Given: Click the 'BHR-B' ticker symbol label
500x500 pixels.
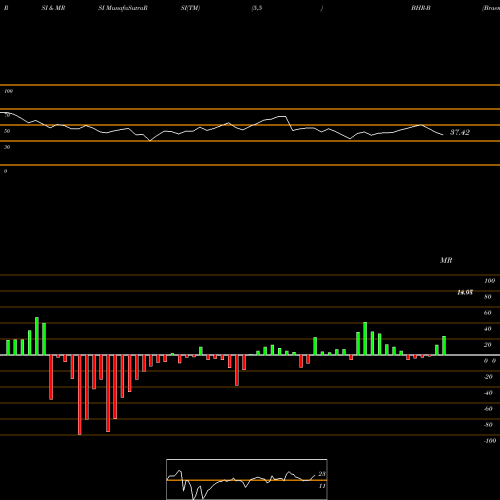Looking at the screenshot, I should point(421,8).
